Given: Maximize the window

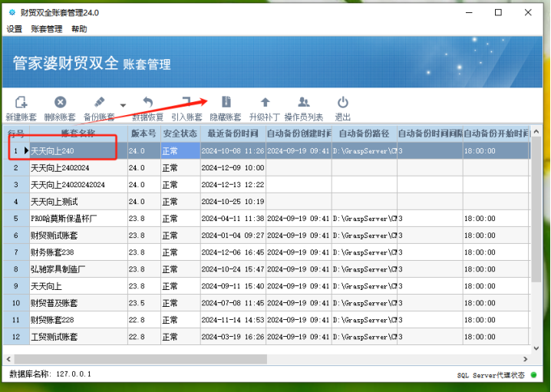Looking at the screenshot, I should pyautogui.click(x=498, y=12).
